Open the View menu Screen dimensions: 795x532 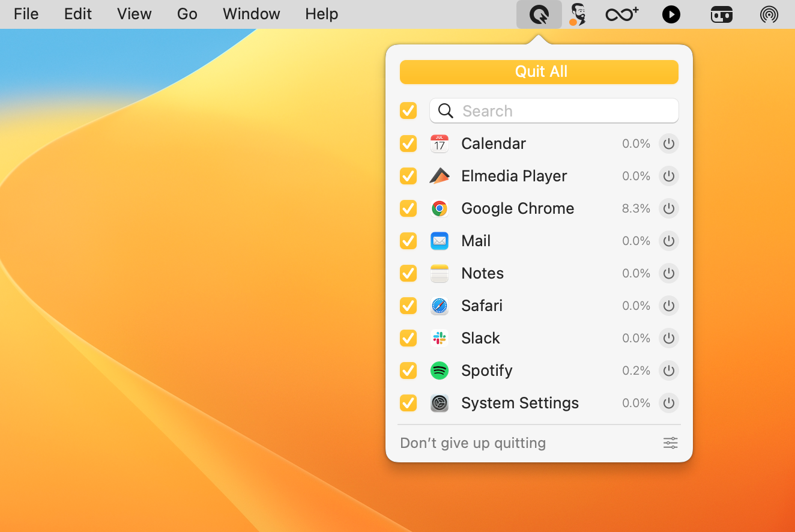[135, 14]
